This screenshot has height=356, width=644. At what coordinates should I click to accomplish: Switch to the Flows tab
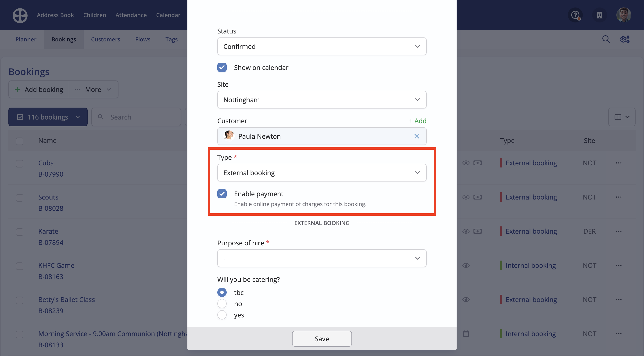[x=143, y=39]
